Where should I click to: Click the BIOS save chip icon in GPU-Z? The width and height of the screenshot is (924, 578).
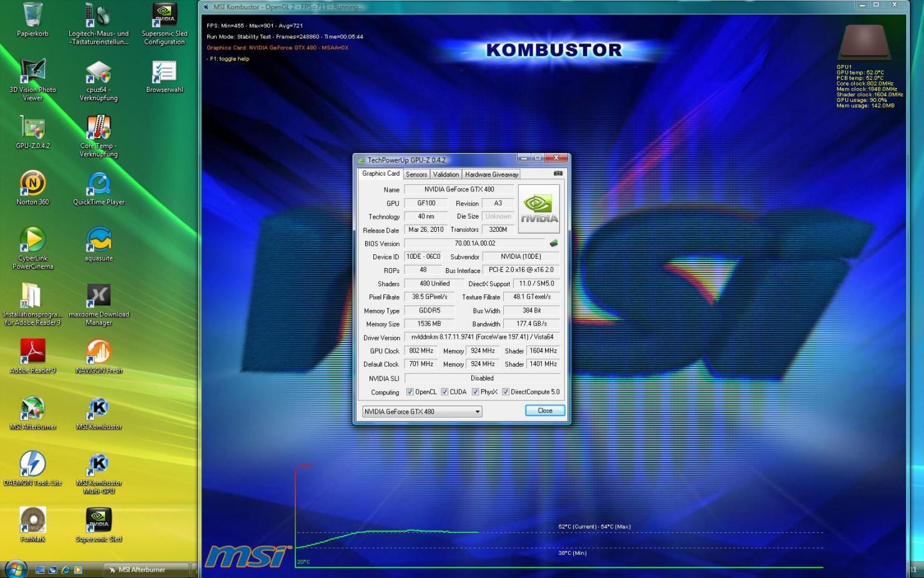point(553,243)
